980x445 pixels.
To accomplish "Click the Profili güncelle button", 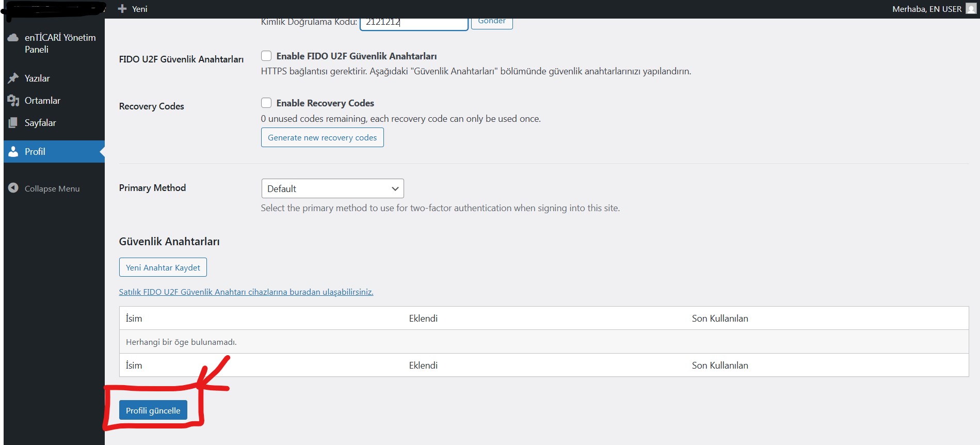I will (153, 410).
